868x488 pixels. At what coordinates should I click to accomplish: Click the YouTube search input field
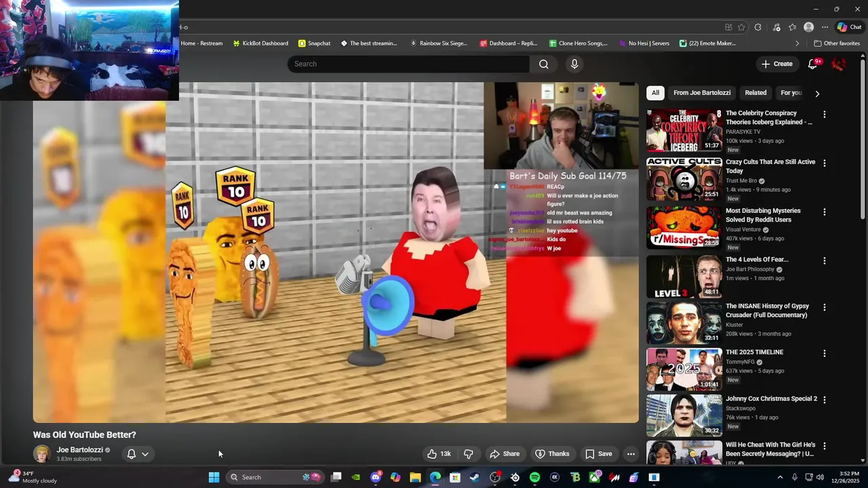pos(408,64)
